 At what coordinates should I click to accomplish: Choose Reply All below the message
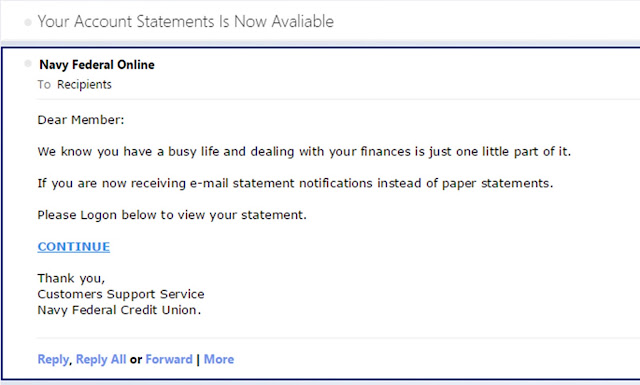pos(101,359)
